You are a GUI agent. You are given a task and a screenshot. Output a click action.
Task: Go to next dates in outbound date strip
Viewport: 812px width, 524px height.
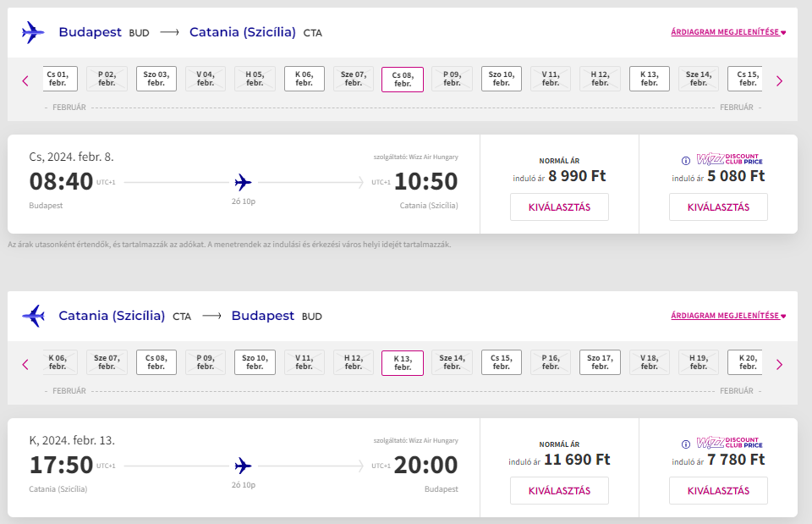click(x=779, y=81)
